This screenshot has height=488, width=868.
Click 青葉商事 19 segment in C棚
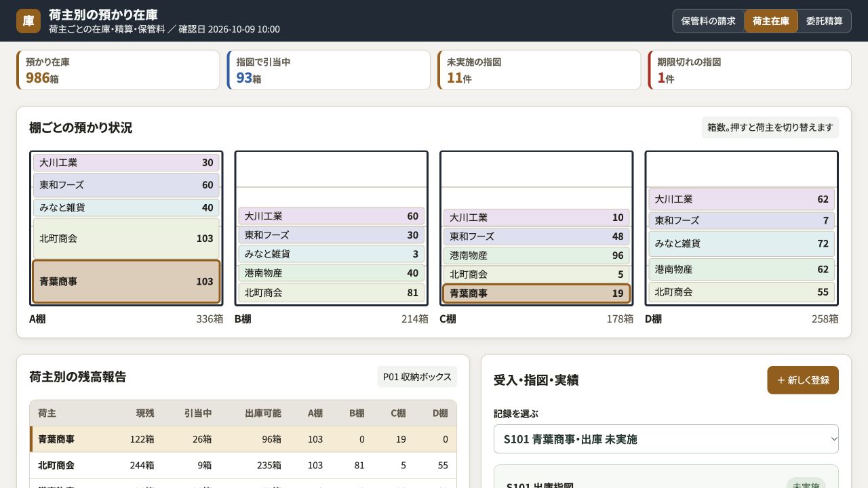pos(536,293)
